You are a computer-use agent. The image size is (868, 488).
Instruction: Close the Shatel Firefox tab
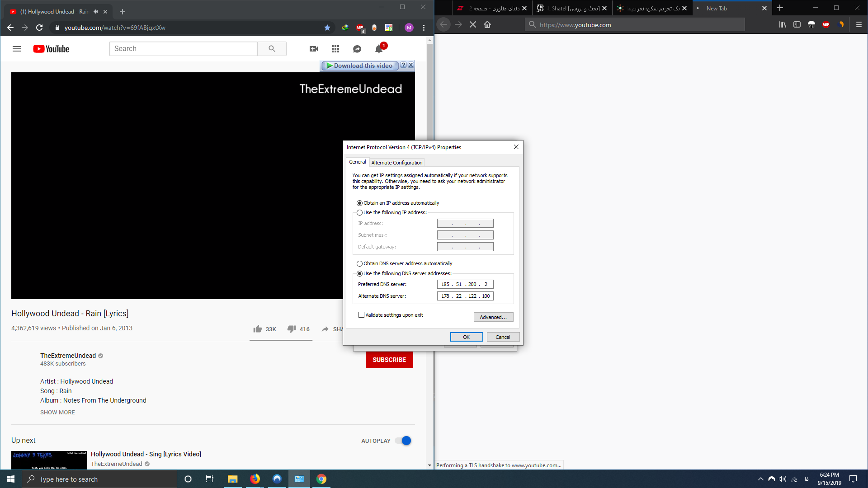click(x=604, y=8)
